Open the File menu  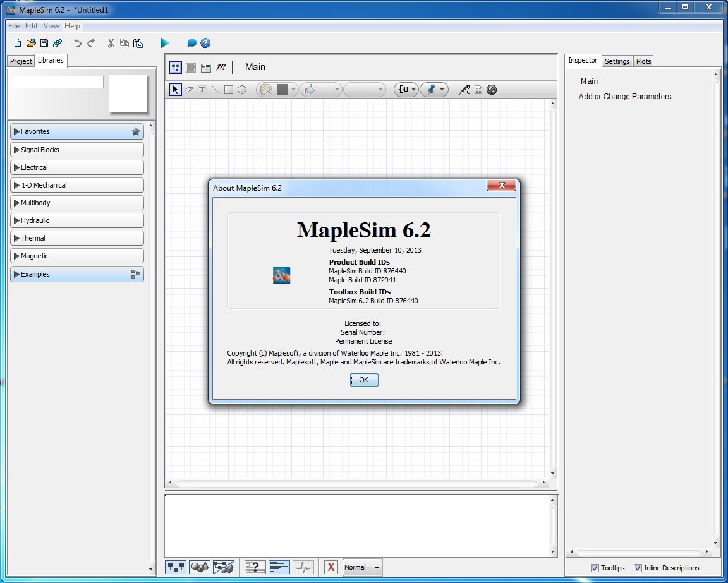click(x=14, y=26)
